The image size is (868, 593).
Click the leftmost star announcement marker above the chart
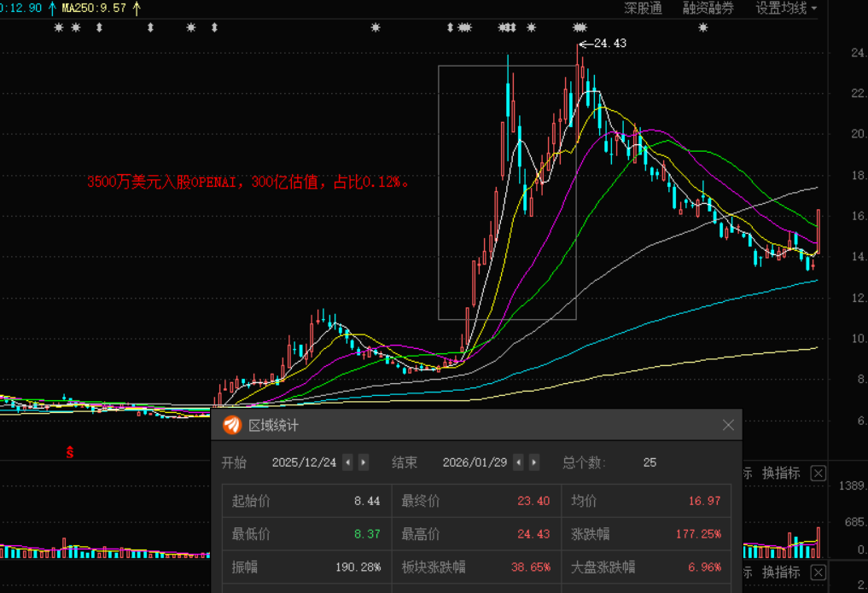tap(58, 27)
